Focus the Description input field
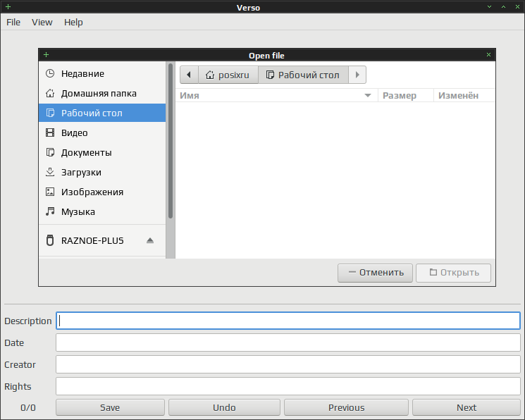The height and width of the screenshot is (420, 525). [x=288, y=321]
